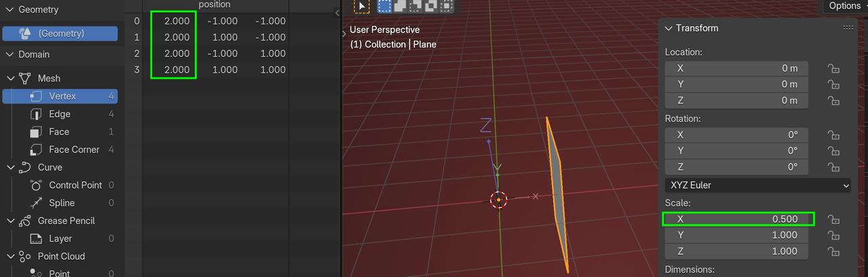Screen dimensions: 868x277
Task: Collapse the Grease Pencil tree group
Action: click(x=11, y=221)
